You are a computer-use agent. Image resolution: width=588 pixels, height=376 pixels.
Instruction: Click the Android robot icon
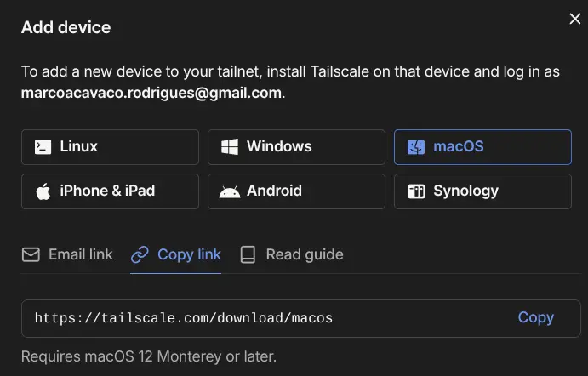pos(230,192)
